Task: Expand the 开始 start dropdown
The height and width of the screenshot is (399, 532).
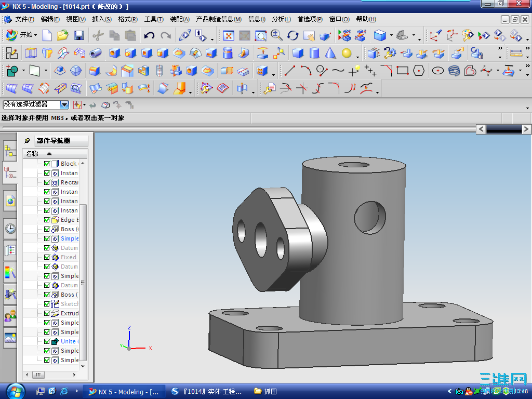Action: [35, 35]
